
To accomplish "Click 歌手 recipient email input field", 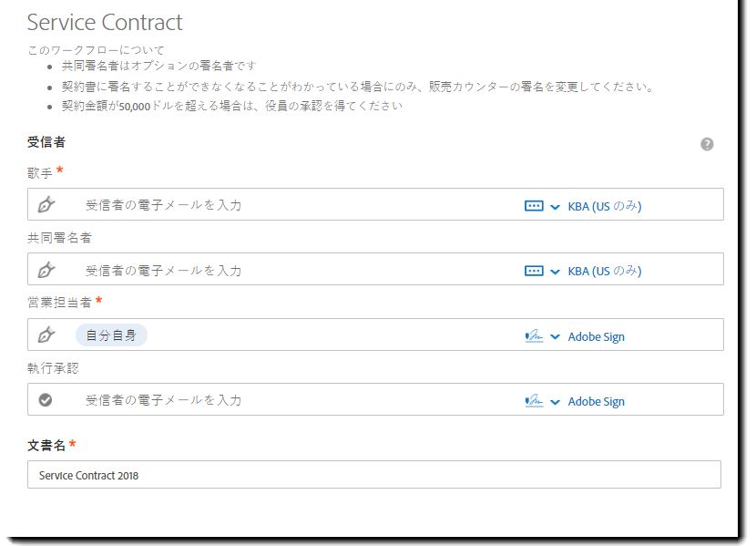I will 299,205.
